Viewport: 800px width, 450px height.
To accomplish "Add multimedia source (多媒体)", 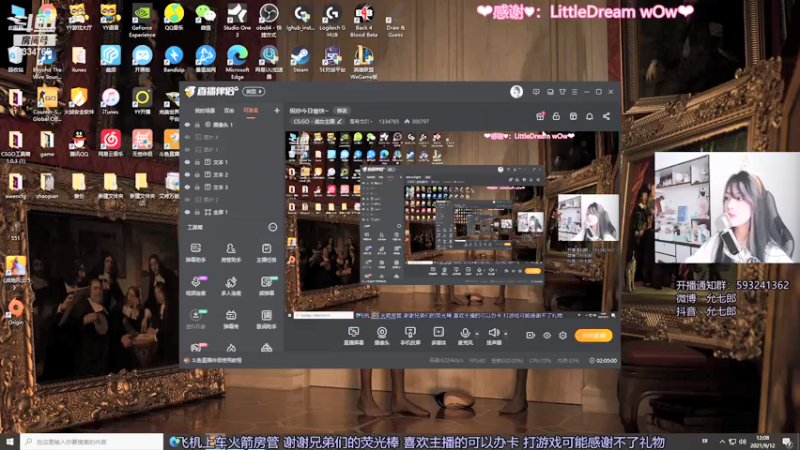I will 439,336.
